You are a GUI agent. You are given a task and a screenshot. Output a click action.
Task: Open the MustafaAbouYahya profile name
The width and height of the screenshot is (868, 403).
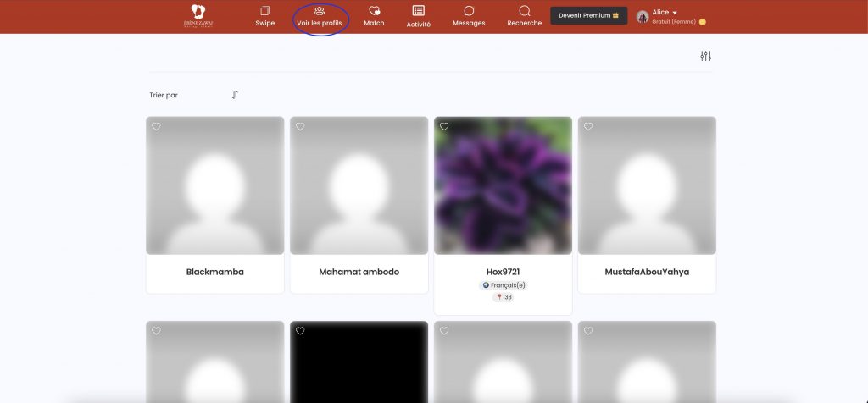point(647,272)
